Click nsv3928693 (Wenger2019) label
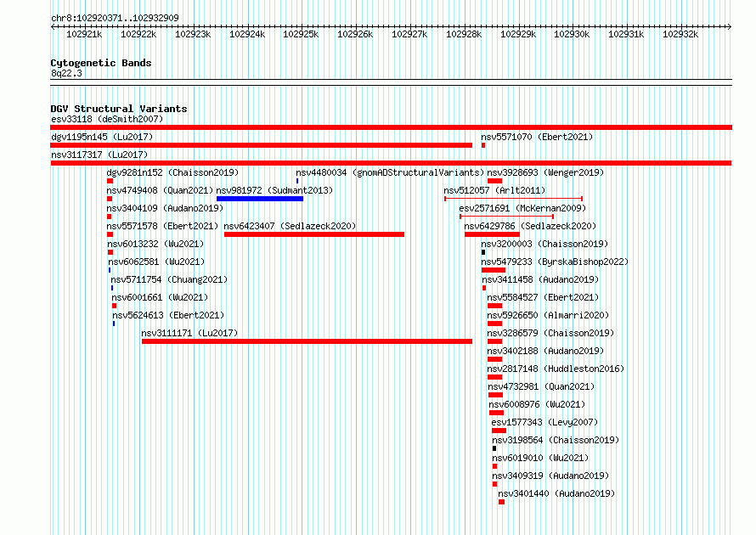The height and width of the screenshot is (535, 756). [x=545, y=172]
